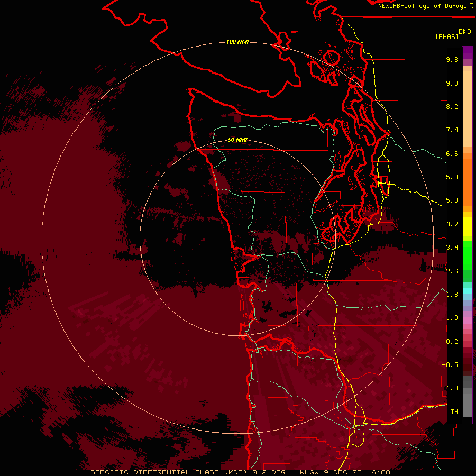This screenshot has width=476, height=476.
Task: Click the 100 NMI range ring label
Action: 237,42
